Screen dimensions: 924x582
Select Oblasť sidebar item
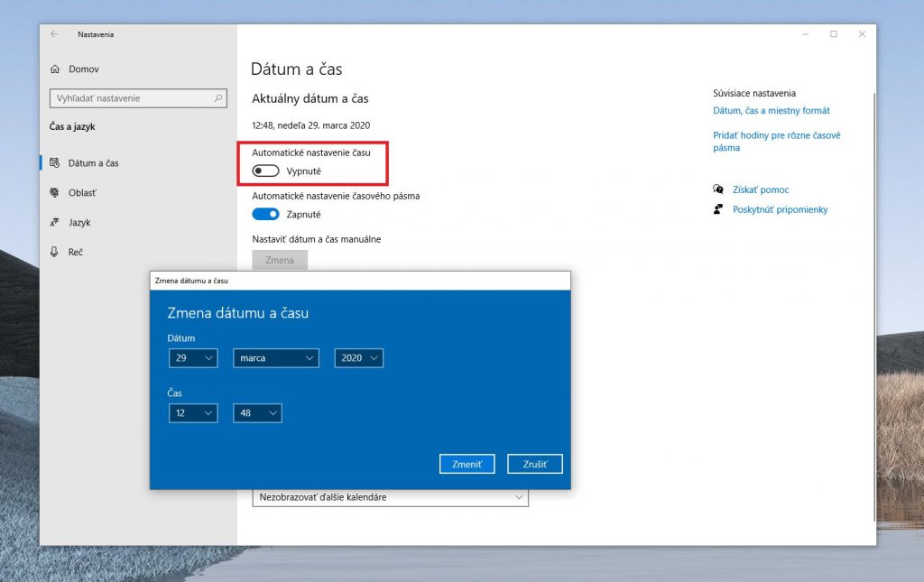click(82, 192)
